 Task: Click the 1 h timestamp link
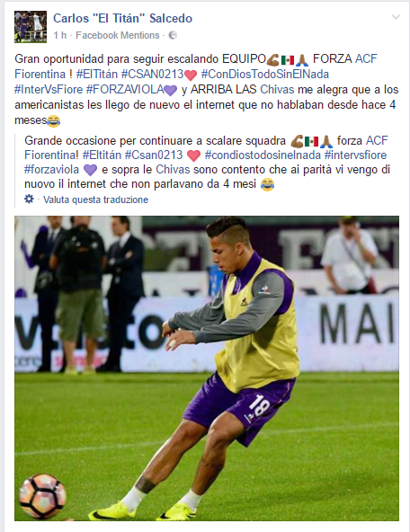59,35
